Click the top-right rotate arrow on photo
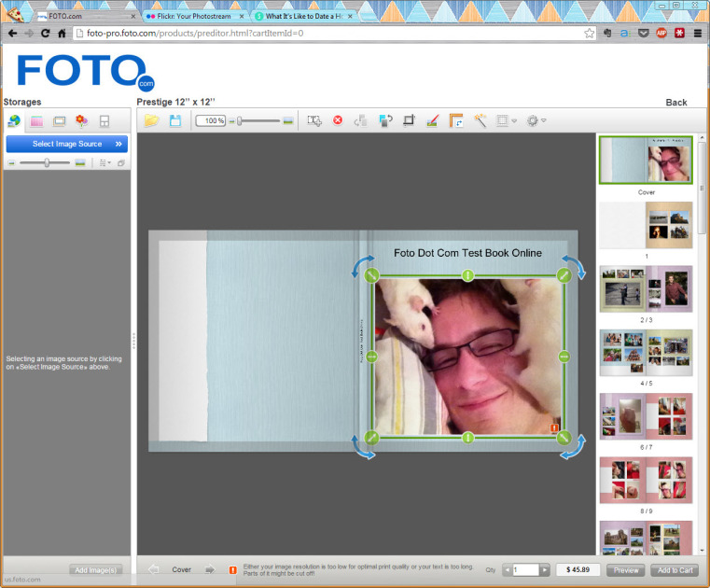 (x=574, y=266)
